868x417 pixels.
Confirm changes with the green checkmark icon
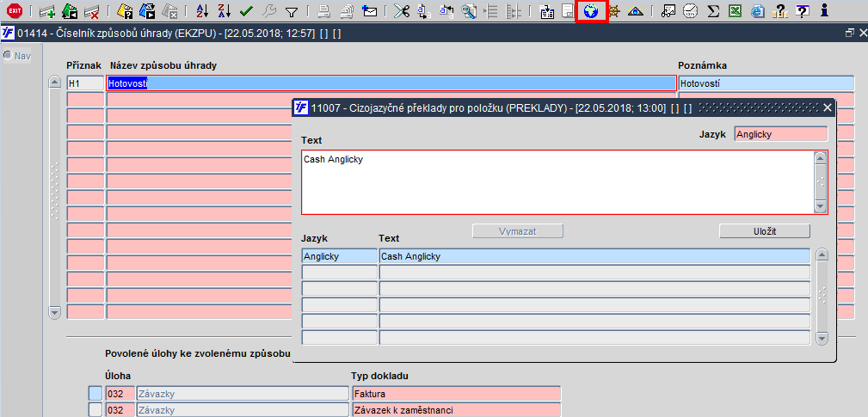[x=246, y=11]
